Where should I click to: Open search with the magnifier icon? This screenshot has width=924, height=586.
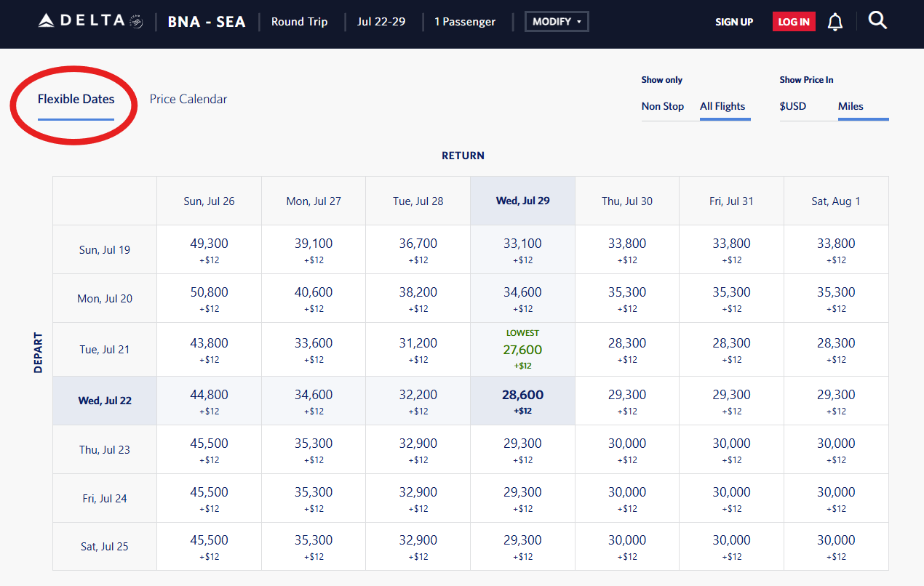(877, 21)
